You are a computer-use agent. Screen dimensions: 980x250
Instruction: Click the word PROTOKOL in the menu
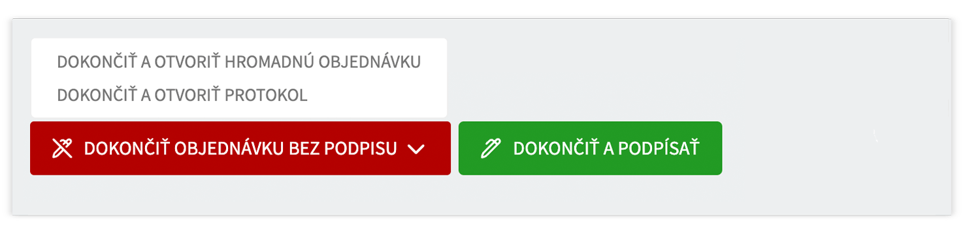click(266, 95)
